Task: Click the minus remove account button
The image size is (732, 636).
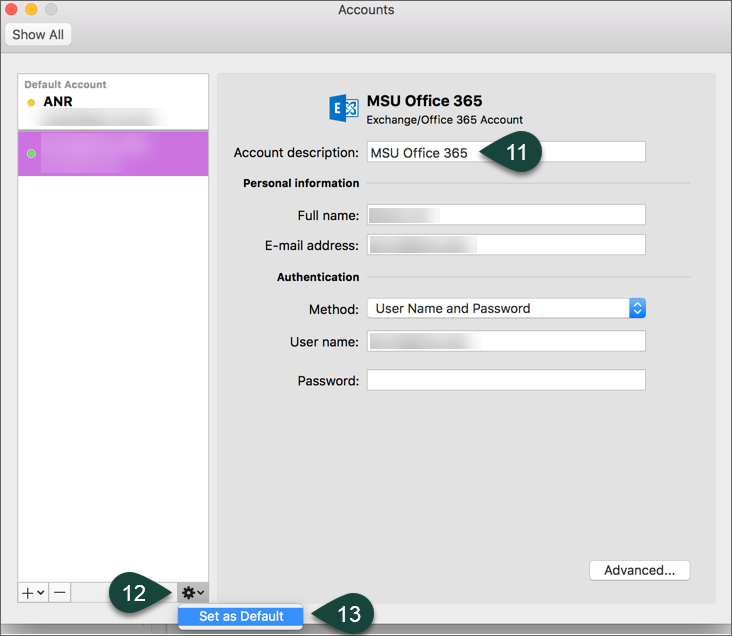Action: tap(60, 592)
